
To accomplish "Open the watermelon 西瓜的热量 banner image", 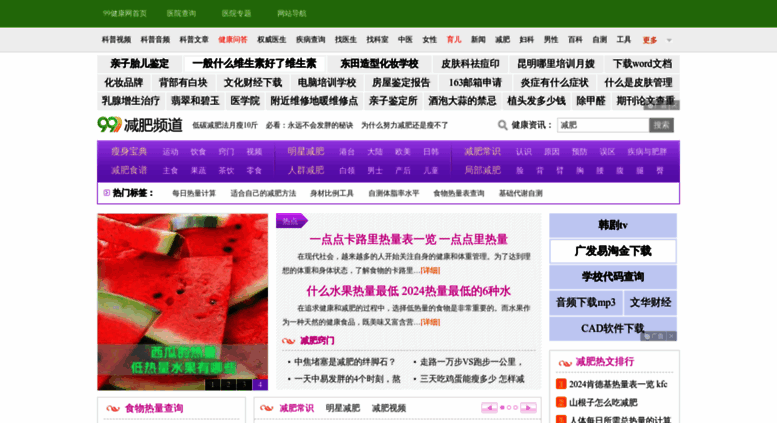I will pos(183,302).
